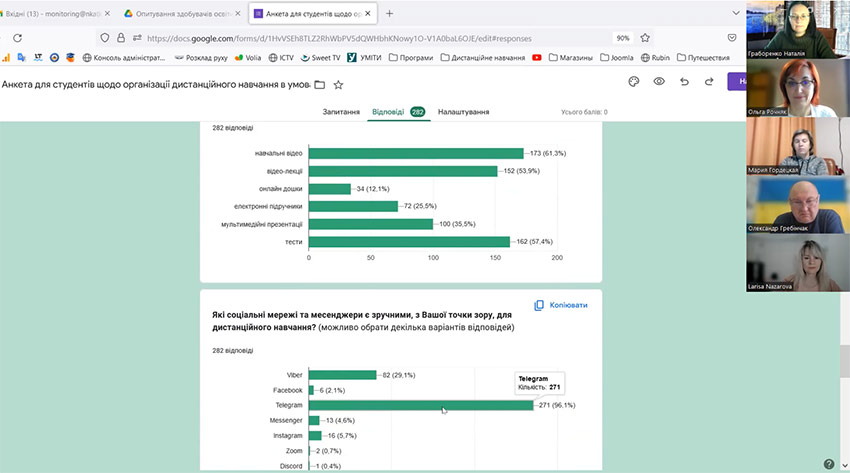The image size is (850, 473).
Task: Star the form title
Action: [x=338, y=85]
